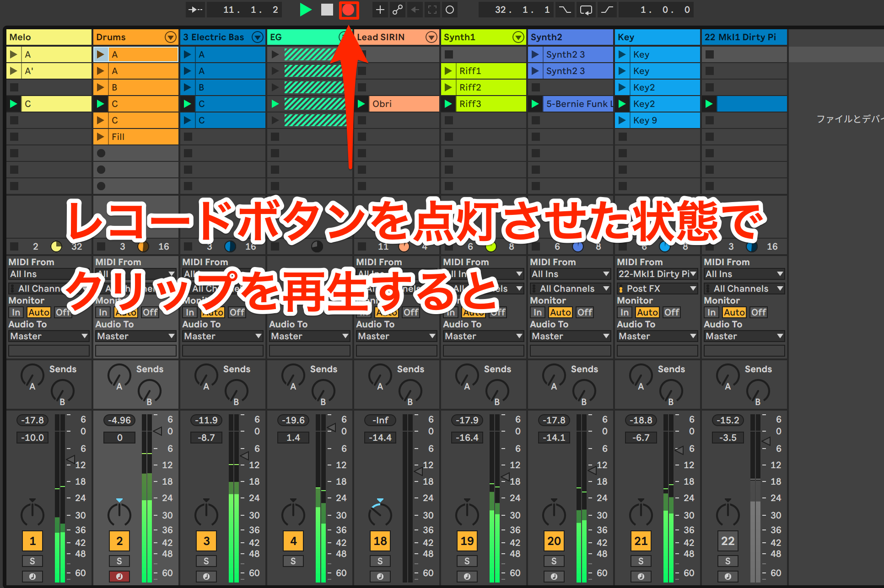Select the 22 MkI1 Dirty Pi track header

coord(744,37)
